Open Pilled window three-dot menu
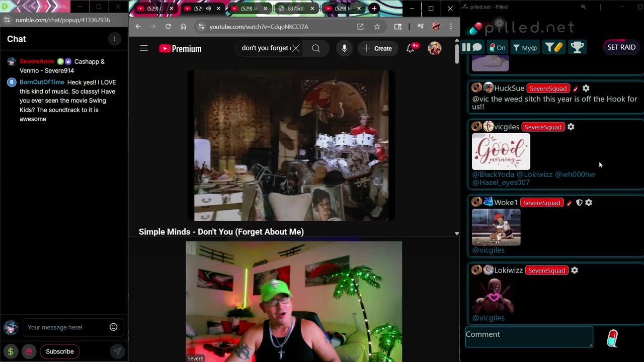The height and width of the screenshot is (362, 644). tap(600, 7)
